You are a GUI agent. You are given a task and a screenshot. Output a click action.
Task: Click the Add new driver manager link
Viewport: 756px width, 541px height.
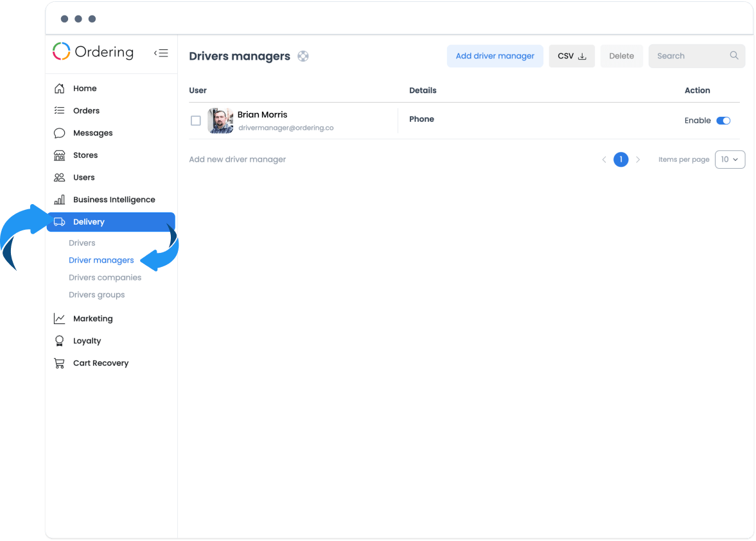click(237, 159)
